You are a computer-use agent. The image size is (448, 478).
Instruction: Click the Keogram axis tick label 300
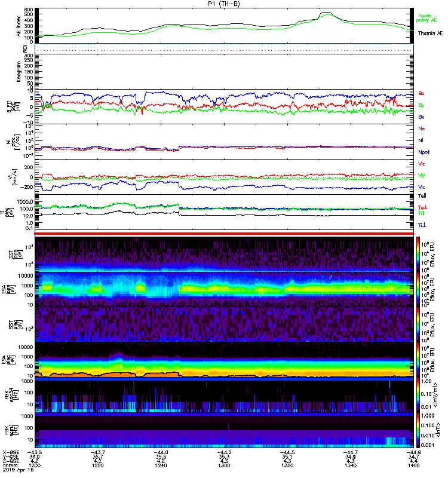[x=29, y=56]
